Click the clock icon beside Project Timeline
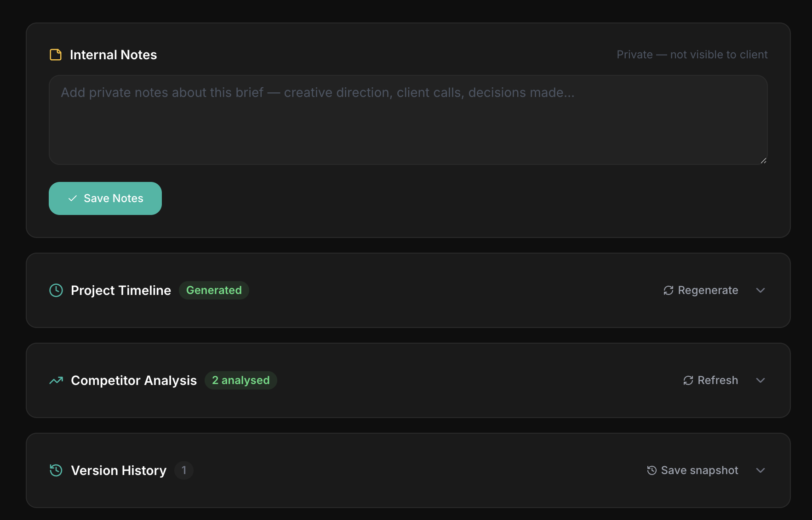This screenshot has height=520, width=812. coord(55,290)
